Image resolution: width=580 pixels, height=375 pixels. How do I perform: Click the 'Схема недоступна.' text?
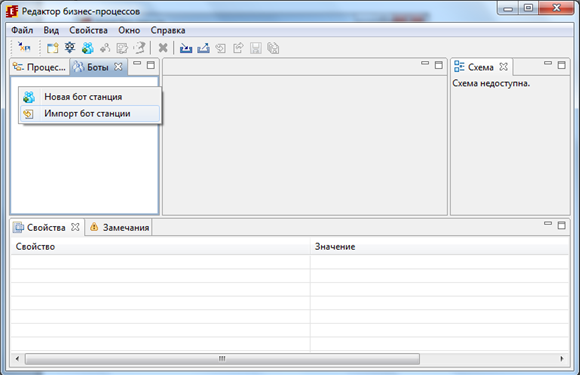[491, 84]
